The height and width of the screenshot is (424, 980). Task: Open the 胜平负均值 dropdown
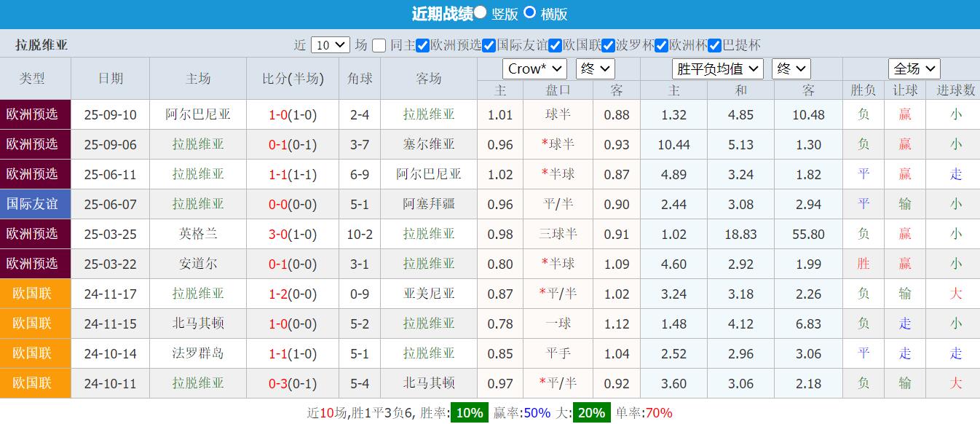(717, 68)
